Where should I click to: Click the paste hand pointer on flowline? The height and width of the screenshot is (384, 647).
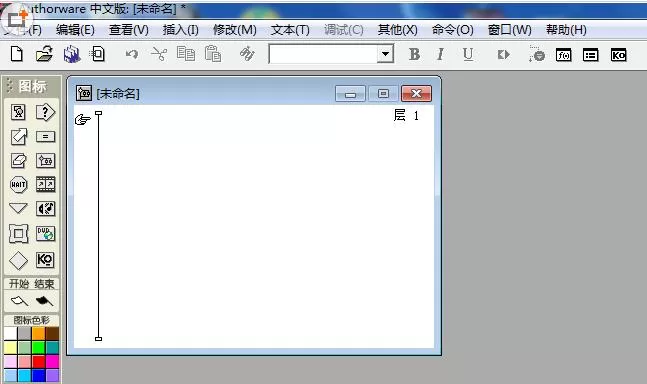point(83,120)
